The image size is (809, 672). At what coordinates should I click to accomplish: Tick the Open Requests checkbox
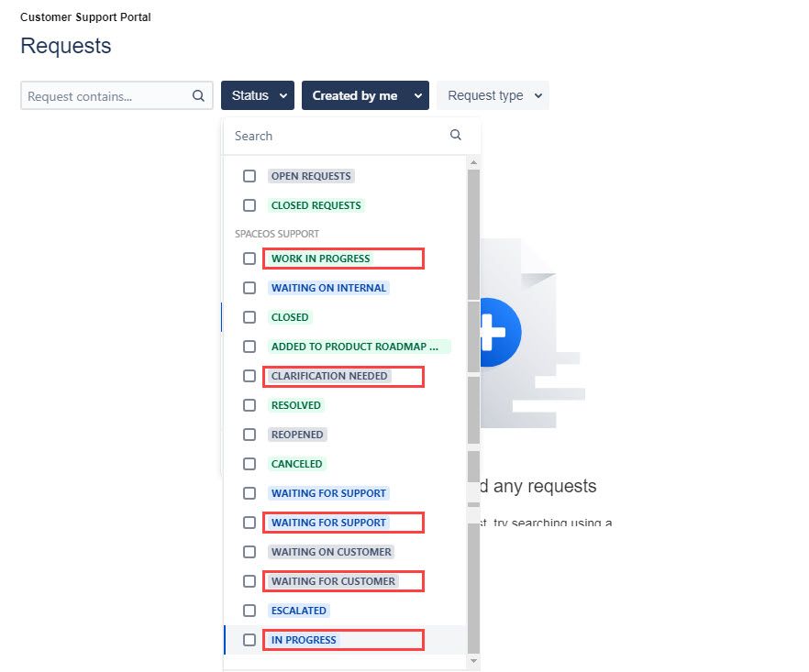click(249, 176)
